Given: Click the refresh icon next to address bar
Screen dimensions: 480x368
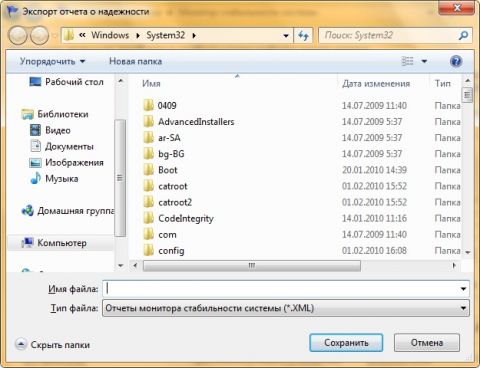Looking at the screenshot, I should pos(303,35).
